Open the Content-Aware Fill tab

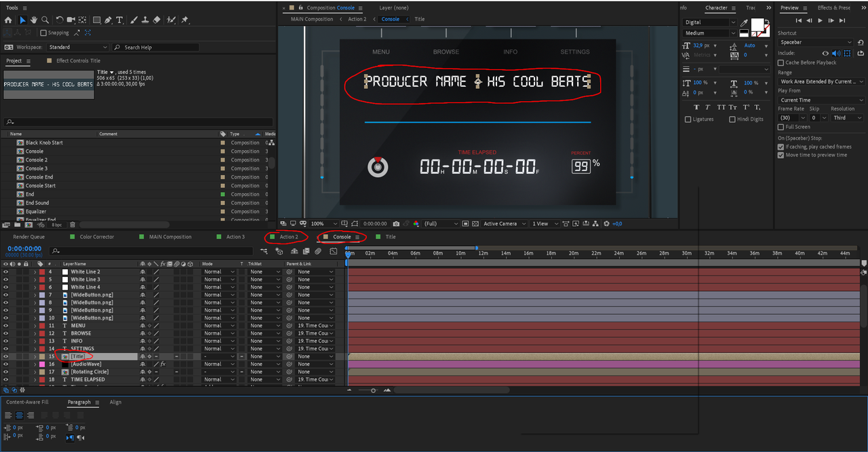click(27, 402)
